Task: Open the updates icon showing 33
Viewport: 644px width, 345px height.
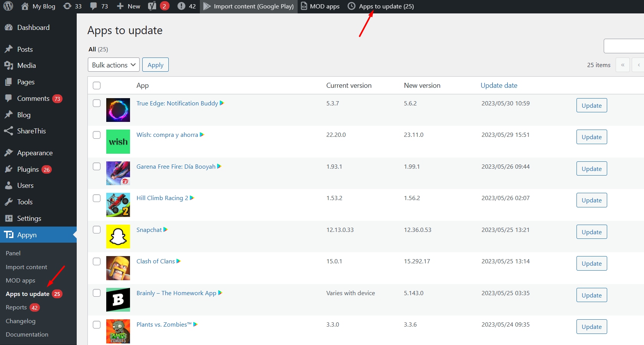Action: click(x=72, y=6)
